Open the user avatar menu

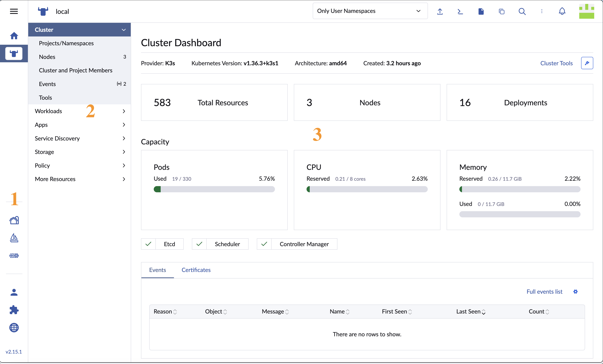[586, 11]
